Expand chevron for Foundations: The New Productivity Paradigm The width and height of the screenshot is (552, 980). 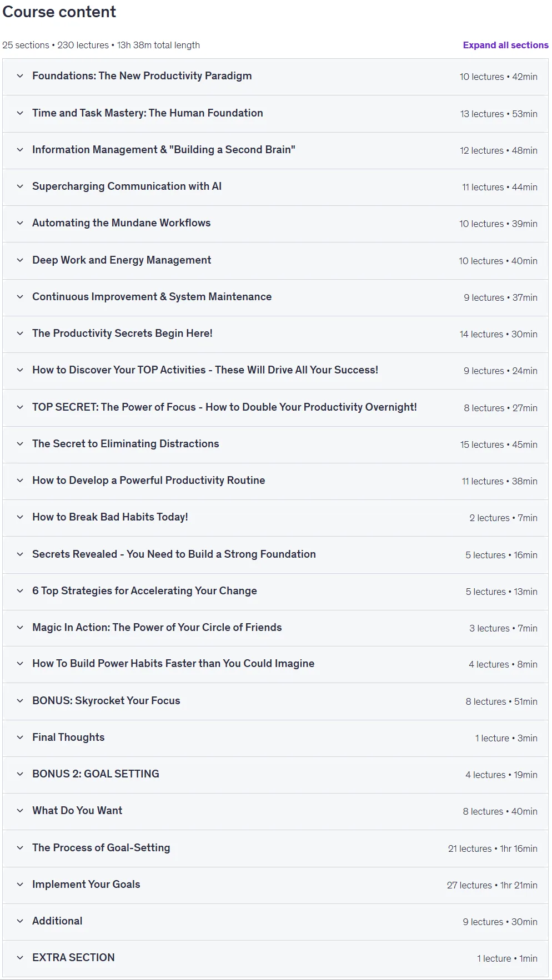point(20,76)
